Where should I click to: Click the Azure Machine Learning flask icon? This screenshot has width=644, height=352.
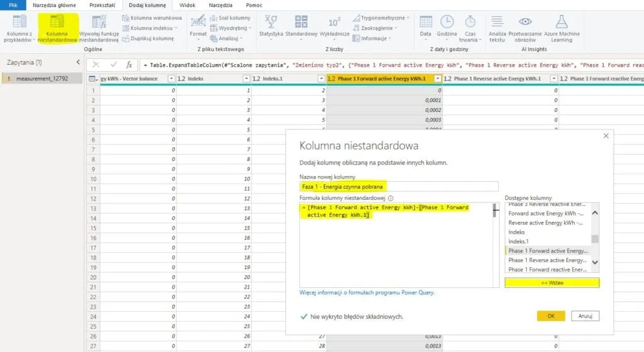tap(562, 21)
